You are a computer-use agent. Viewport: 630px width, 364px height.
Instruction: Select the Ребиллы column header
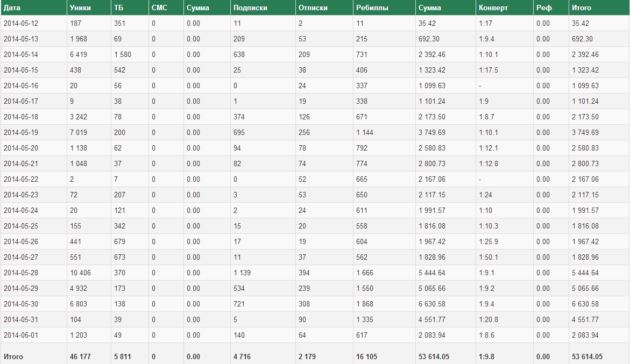(372, 8)
